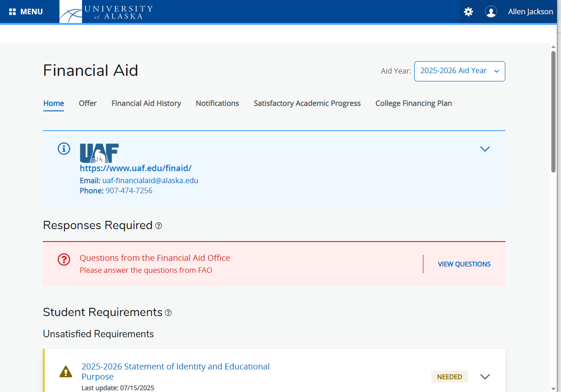This screenshot has height=392, width=561.
Task: Expand the Statement of Identity requirement
Action: [485, 377]
